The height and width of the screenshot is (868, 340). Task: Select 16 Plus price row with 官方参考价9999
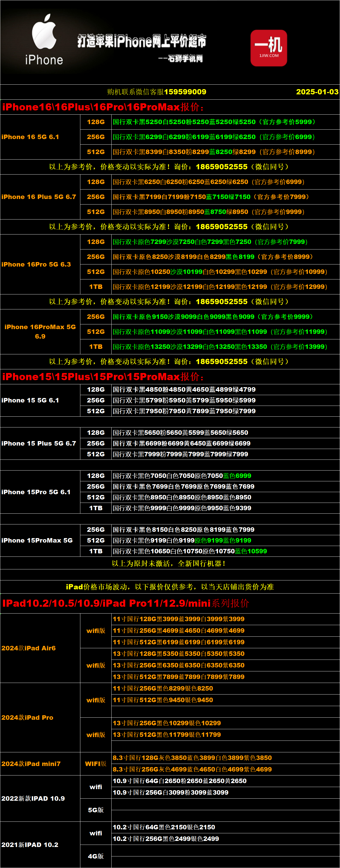click(x=225, y=212)
